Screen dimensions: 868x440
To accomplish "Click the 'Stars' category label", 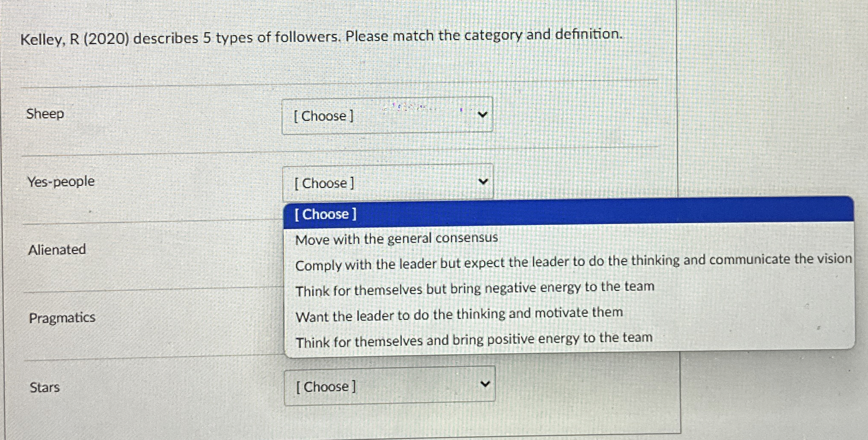I will pyautogui.click(x=45, y=387).
